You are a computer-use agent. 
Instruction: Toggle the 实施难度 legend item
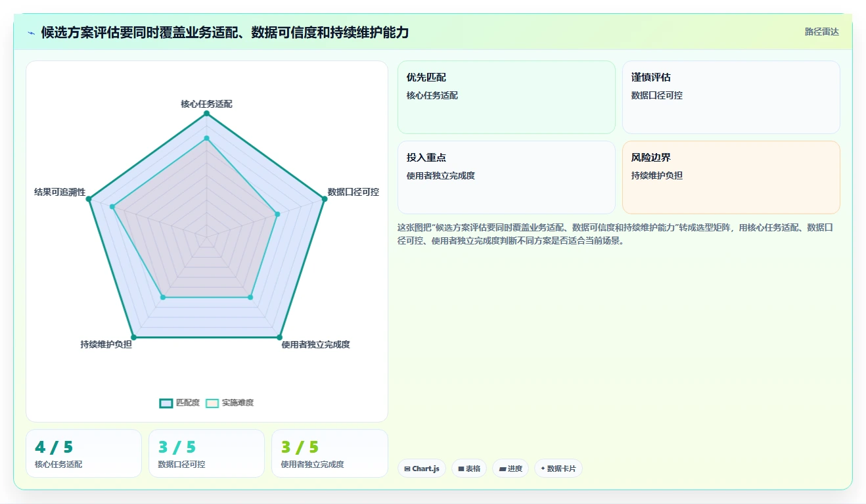(x=229, y=403)
